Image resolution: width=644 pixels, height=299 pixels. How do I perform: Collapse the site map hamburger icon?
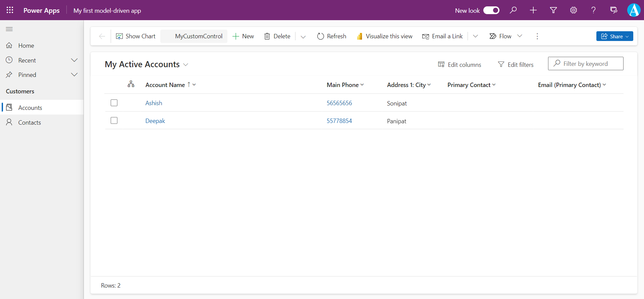point(9,29)
